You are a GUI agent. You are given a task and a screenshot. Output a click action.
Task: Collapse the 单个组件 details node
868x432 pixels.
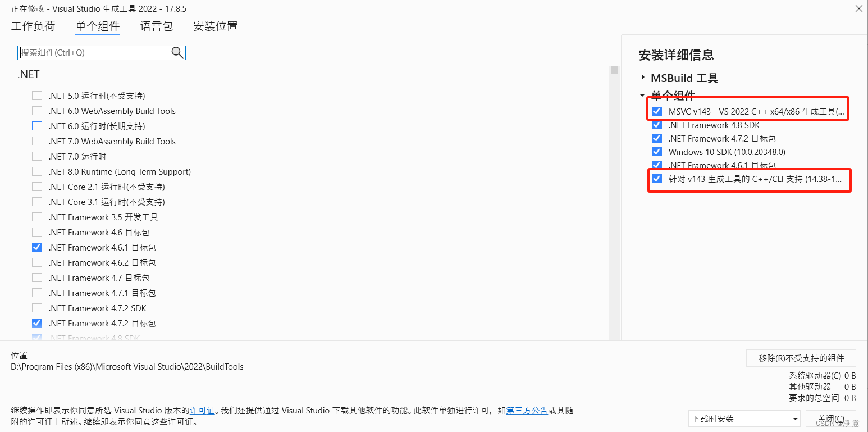pyautogui.click(x=643, y=95)
